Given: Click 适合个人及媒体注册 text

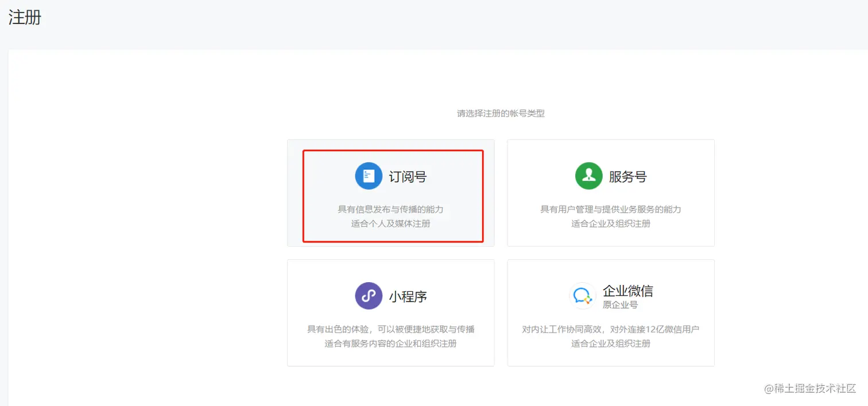Looking at the screenshot, I should click(390, 224).
